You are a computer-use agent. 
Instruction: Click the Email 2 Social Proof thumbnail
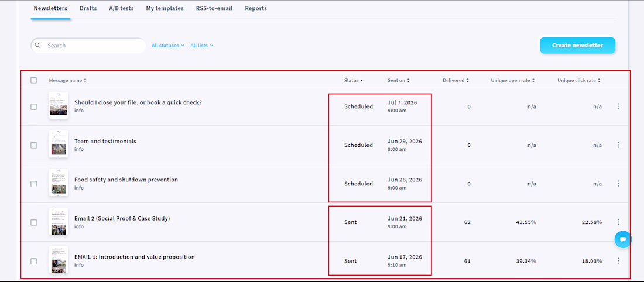[x=59, y=221]
